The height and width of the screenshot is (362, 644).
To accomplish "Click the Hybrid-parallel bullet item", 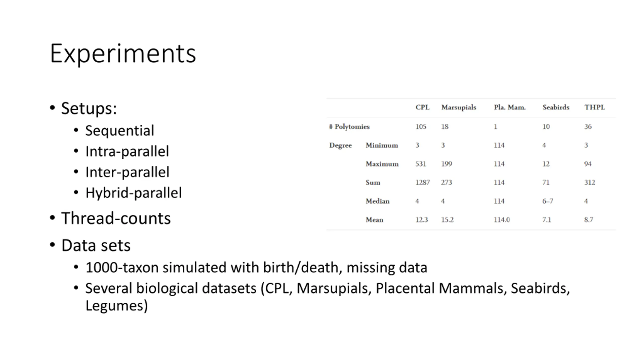I will [x=133, y=193].
